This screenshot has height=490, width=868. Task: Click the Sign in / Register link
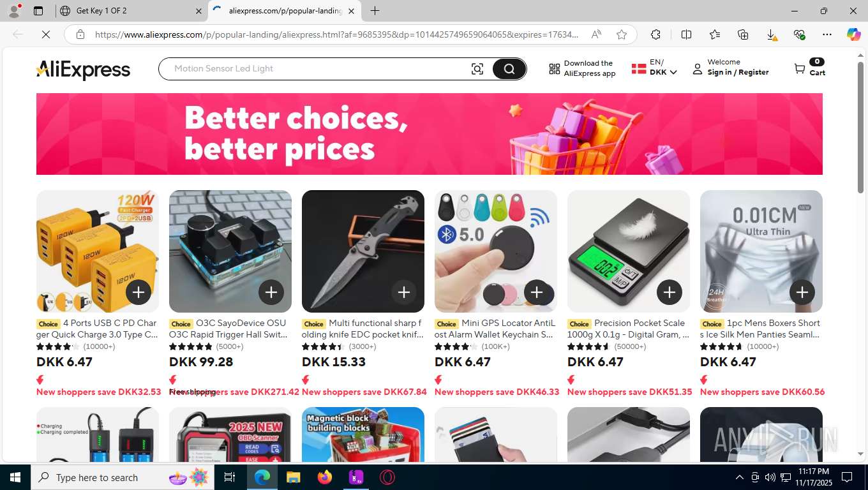click(x=738, y=72)
